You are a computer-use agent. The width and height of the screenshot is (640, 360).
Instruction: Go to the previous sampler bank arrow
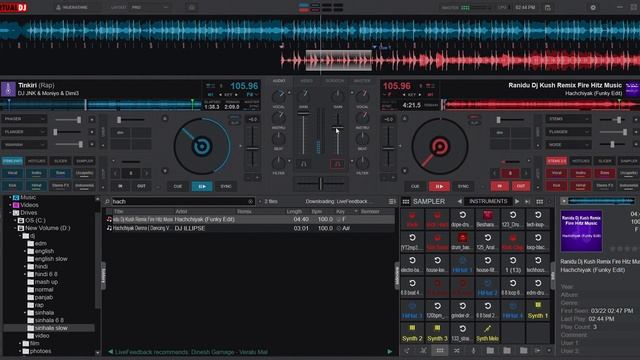[460, 201]
